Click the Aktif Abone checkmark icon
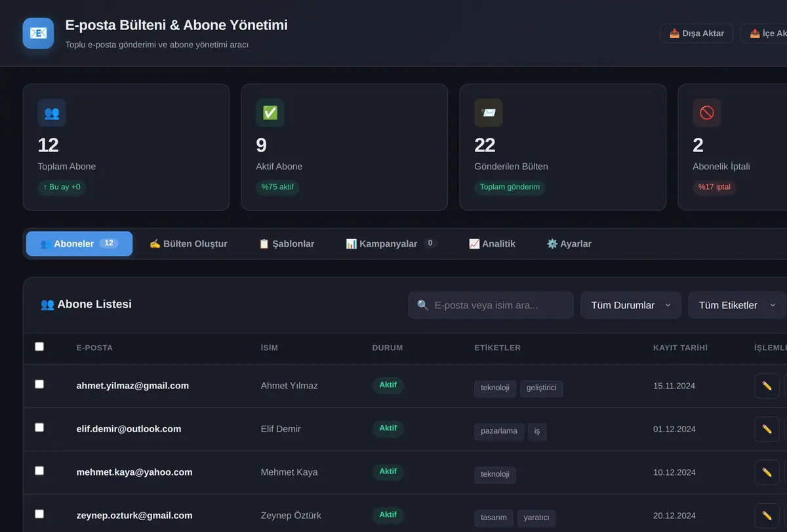The image size is (787, 532). click(x=270, y=113)
